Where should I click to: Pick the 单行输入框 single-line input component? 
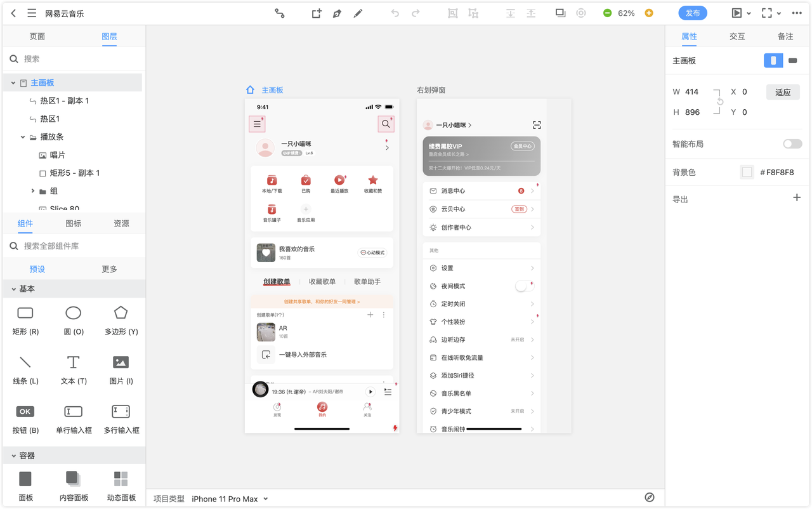[74, 420]
